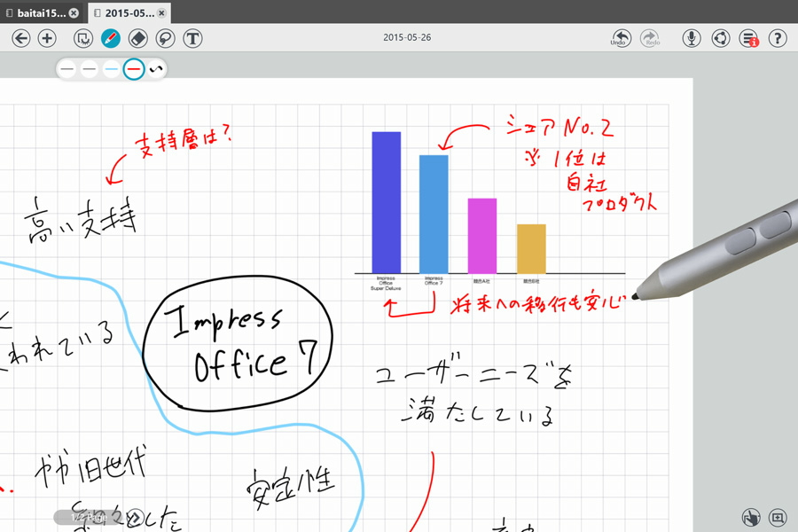Close the baitai15 tab
The image size is (798, 532).
(74, 13)
